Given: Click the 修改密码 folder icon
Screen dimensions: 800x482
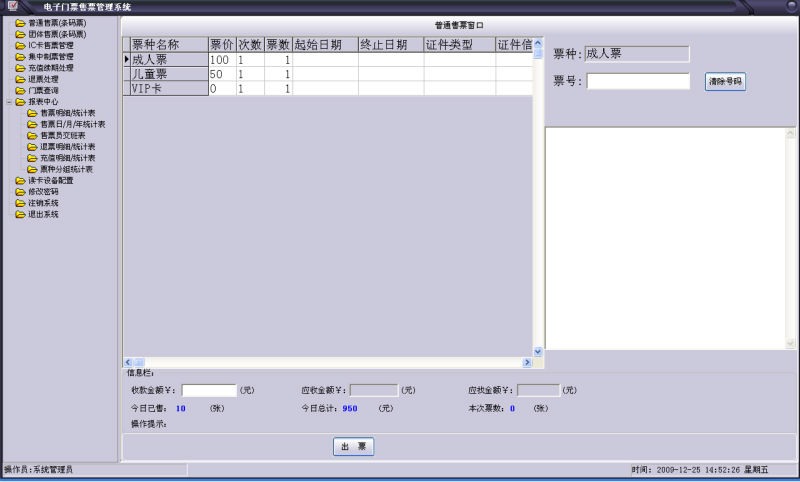Looking at the screenshot, I should (x=20, y=191).
